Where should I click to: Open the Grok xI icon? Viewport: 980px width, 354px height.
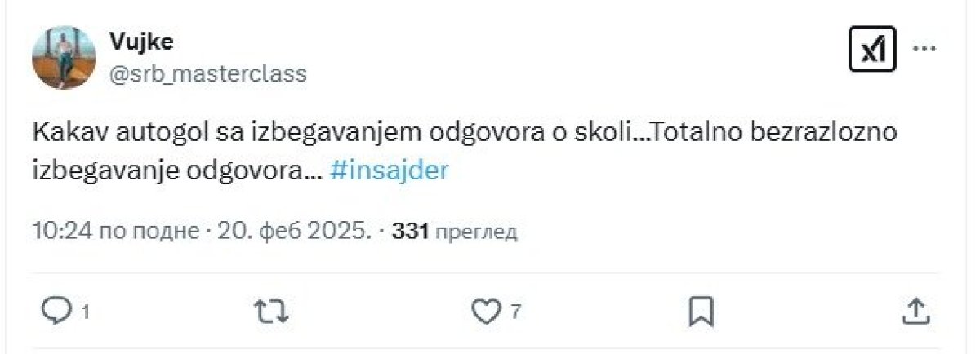click(x=872, y=49)
